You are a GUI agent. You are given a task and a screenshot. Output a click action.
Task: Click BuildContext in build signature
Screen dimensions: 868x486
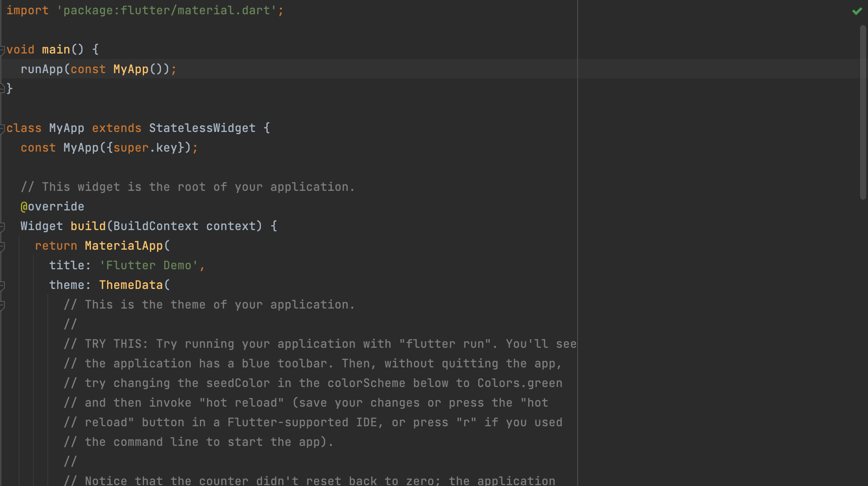156,226
